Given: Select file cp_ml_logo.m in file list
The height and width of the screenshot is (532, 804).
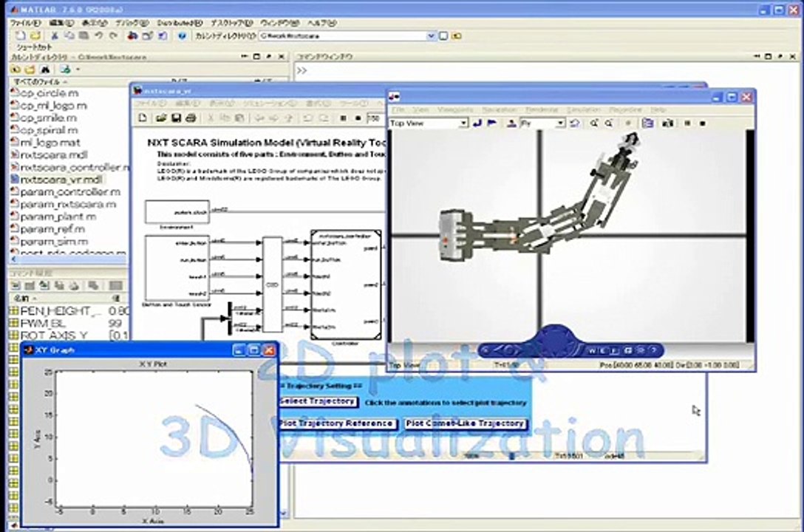Looking at the screenshot, I should [50, 106].
